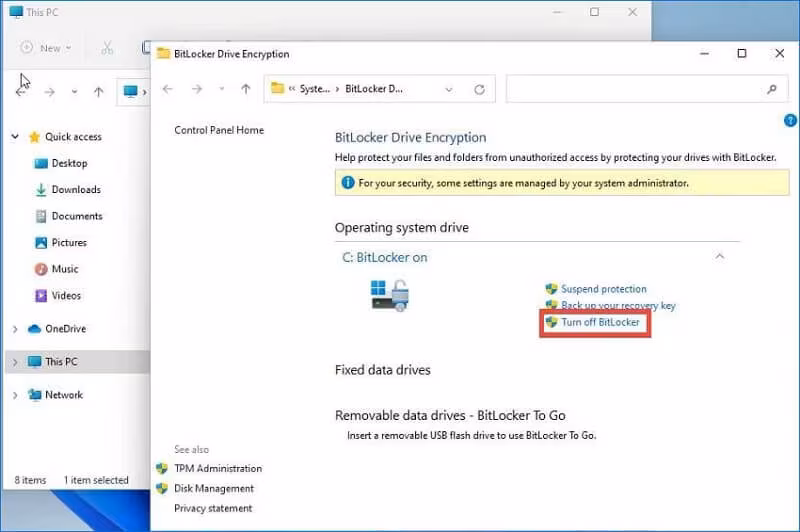Click the monitor icon in This PC address bar
Screen dimensions: 800x532
(x=131, y=91)
